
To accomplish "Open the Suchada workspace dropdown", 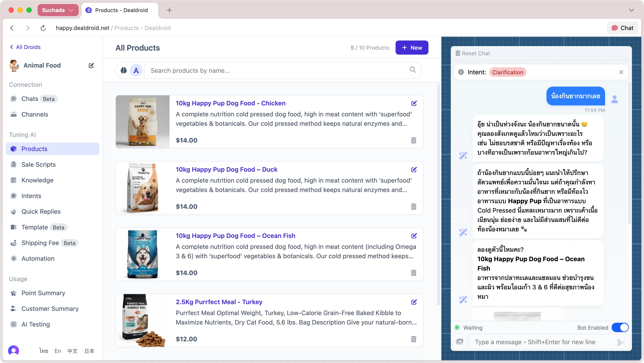I will pyautogui.click(x=58, y=10).
